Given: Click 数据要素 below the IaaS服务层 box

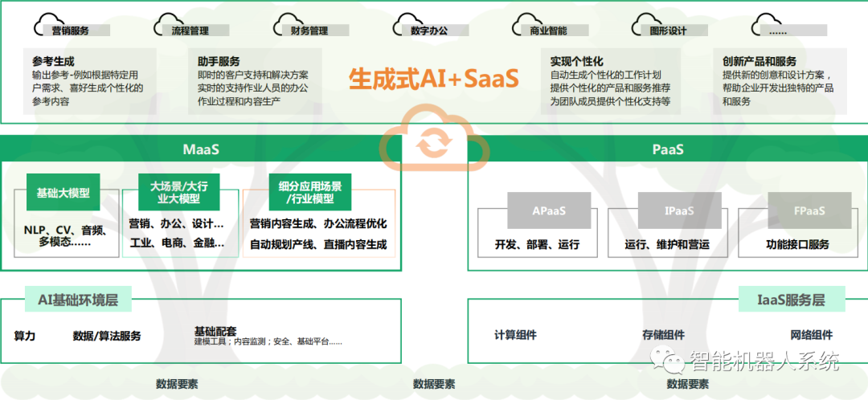Looking at the screenshot, I should 688,383.
